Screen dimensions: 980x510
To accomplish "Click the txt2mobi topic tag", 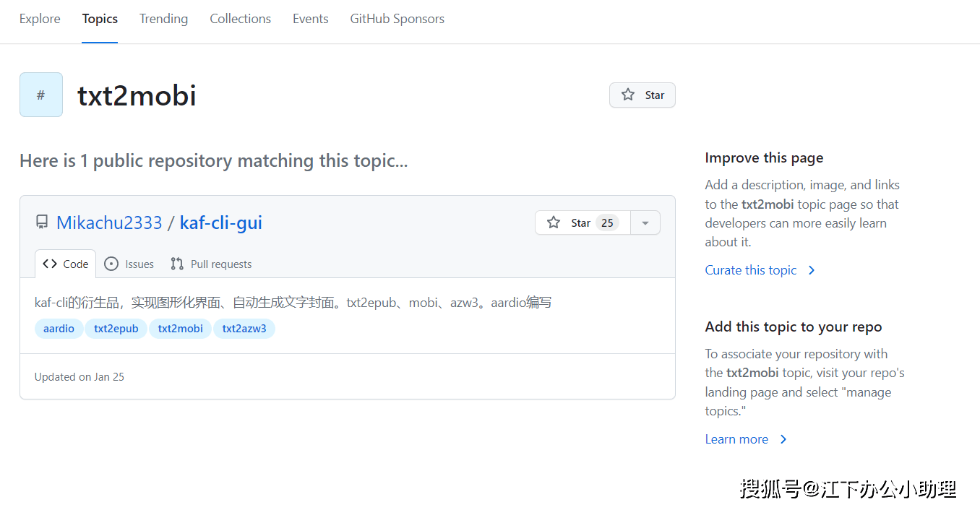I will [180, 329].
